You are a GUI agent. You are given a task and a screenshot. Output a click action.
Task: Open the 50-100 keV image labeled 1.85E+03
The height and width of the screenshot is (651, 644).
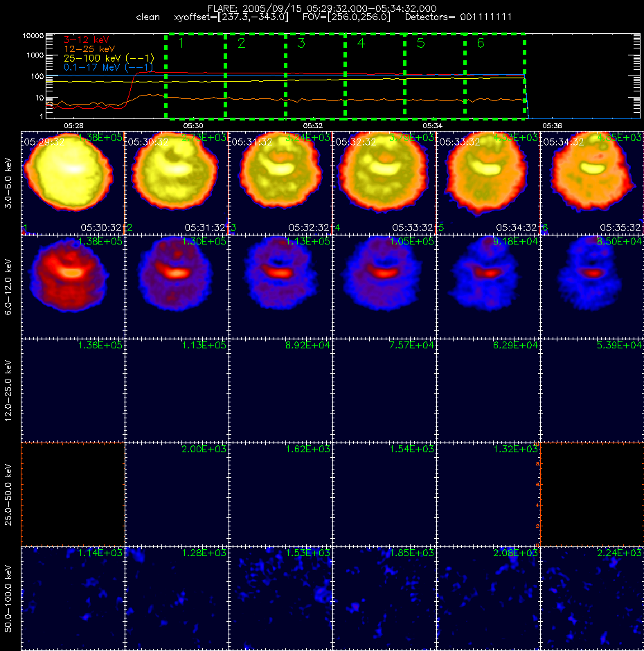click(x=384, y=598)
